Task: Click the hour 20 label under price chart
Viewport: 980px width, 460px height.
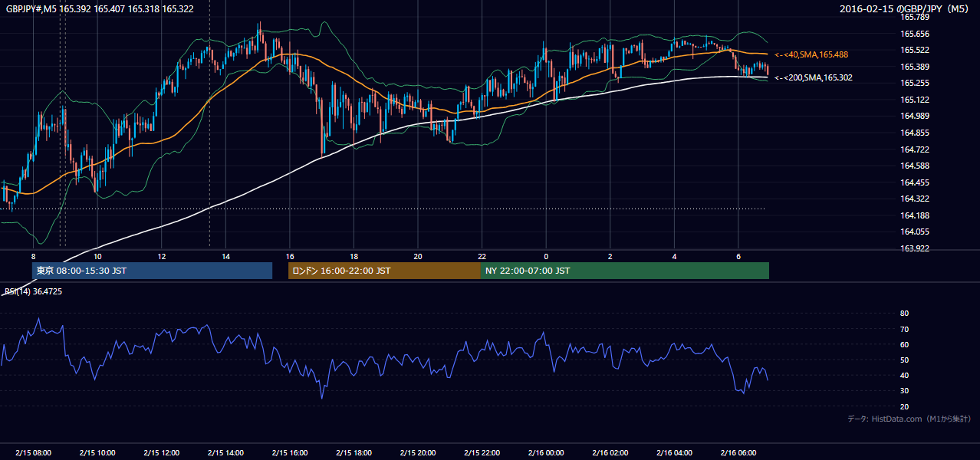Action: 418,256
